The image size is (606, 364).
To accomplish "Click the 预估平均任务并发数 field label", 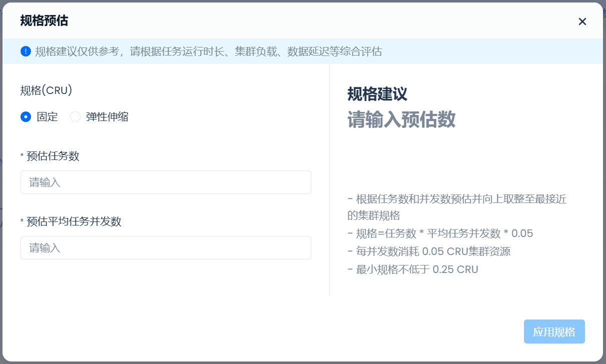I will 74,221.
